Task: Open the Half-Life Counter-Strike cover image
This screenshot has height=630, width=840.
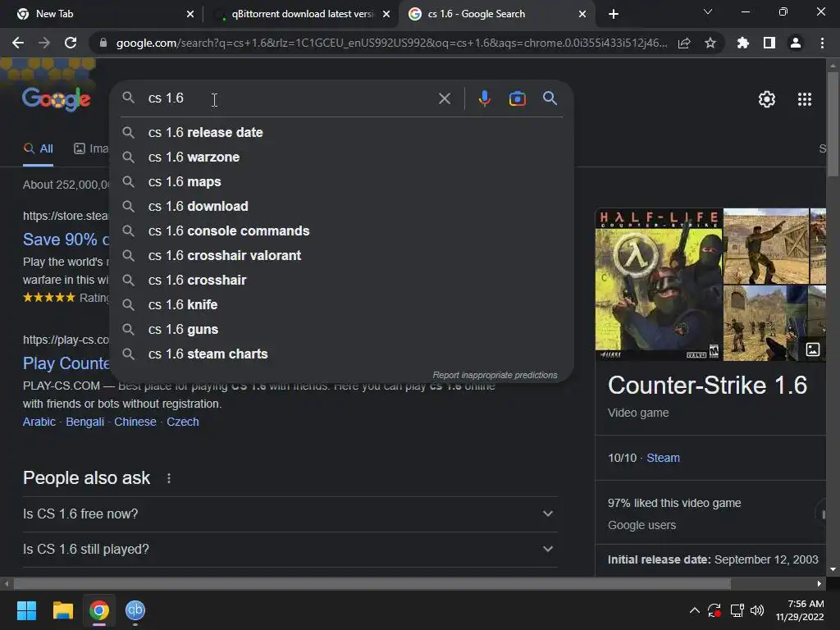Action: point(659,285)
